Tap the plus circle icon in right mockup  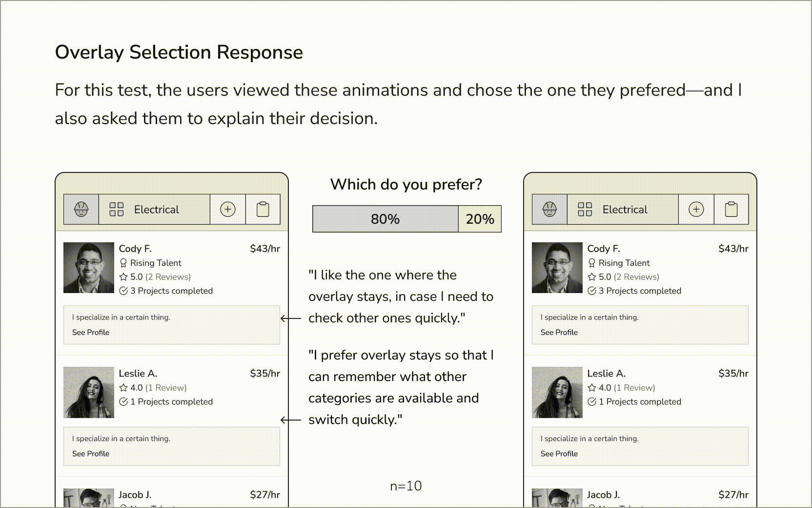(x=696, y=210)
